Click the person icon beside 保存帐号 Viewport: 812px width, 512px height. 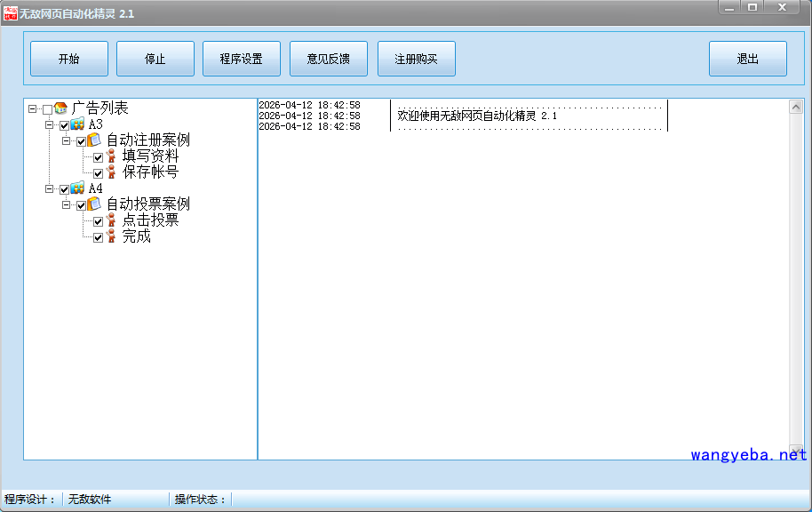click(111, 172)
